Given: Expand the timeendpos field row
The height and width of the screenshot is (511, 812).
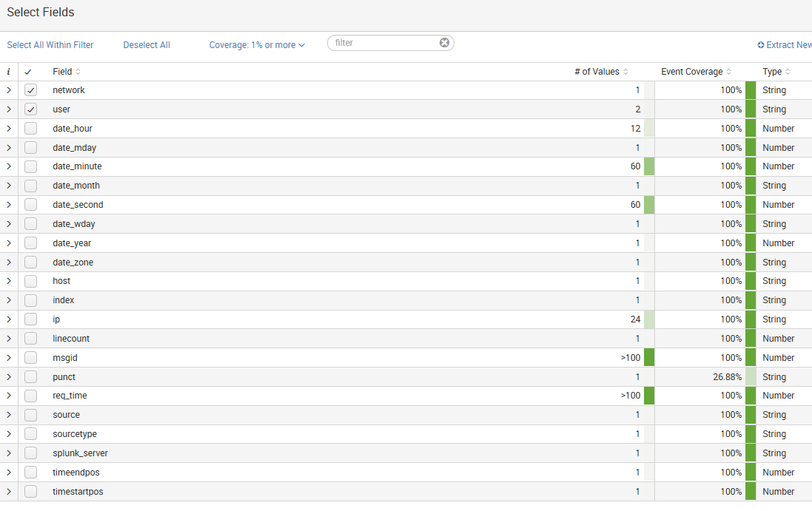Looking at the screenshot, I should coord(9,473).
